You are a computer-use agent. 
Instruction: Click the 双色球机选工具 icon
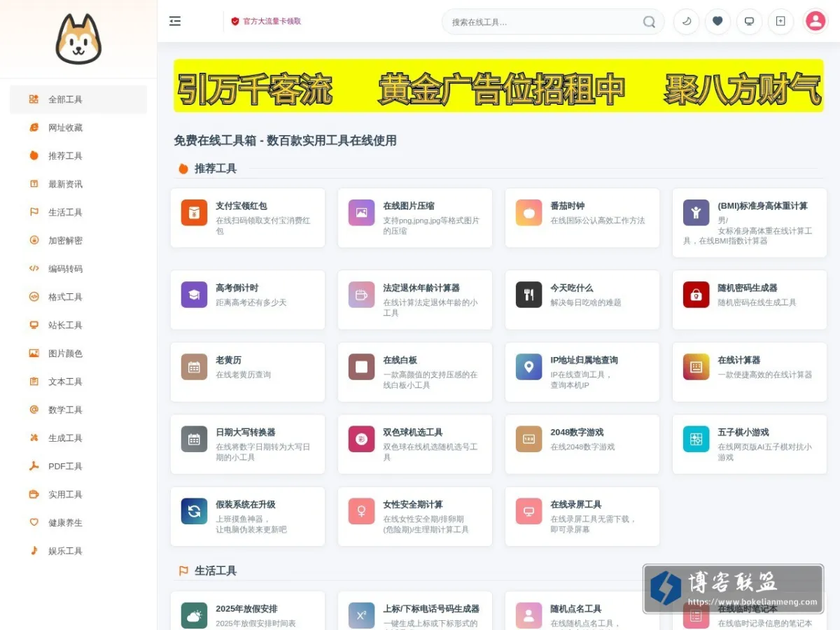[x=361, y=439]
